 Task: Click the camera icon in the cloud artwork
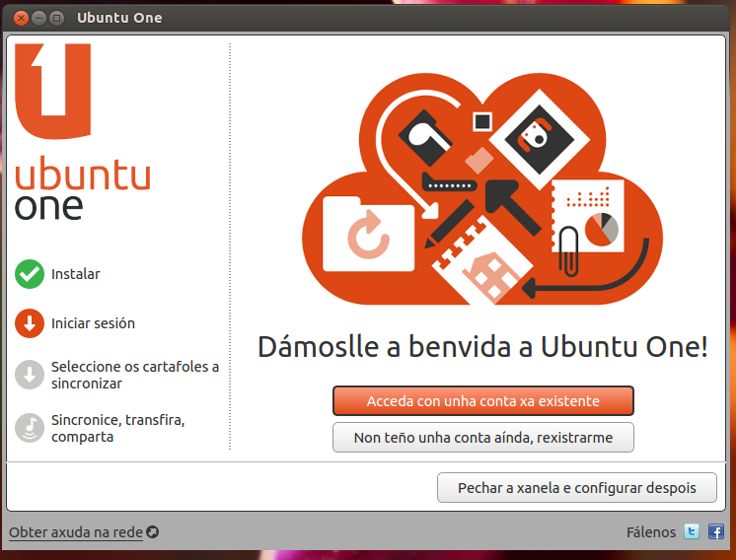point(537,133)
